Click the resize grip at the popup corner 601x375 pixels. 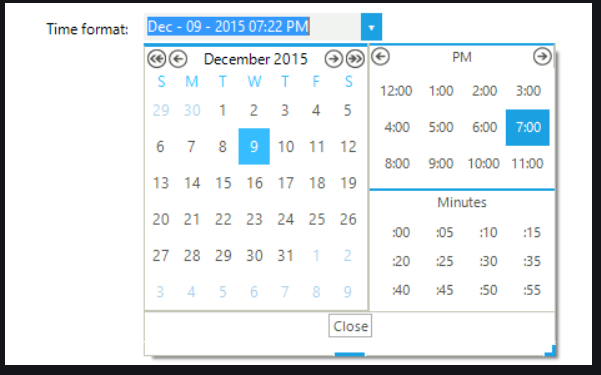(x=550, y=351)
